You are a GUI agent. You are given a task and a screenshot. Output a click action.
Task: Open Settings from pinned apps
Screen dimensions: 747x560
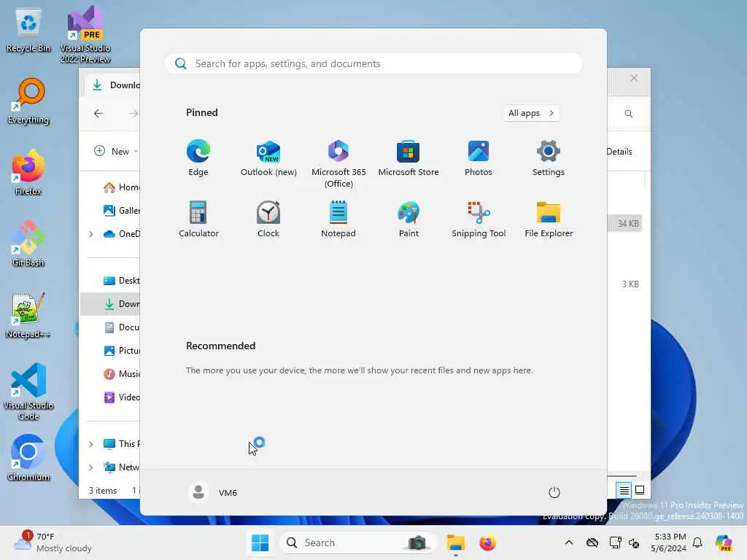[549, 158]
